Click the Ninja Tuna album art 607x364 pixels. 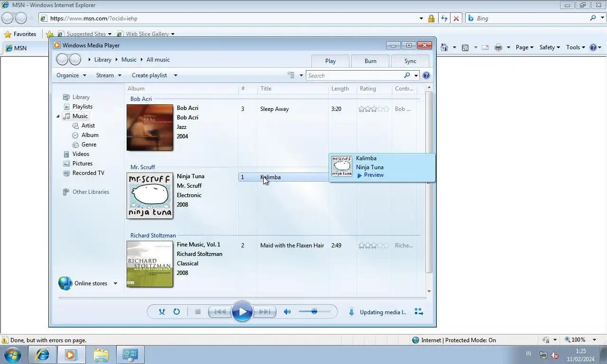(150, 196)
